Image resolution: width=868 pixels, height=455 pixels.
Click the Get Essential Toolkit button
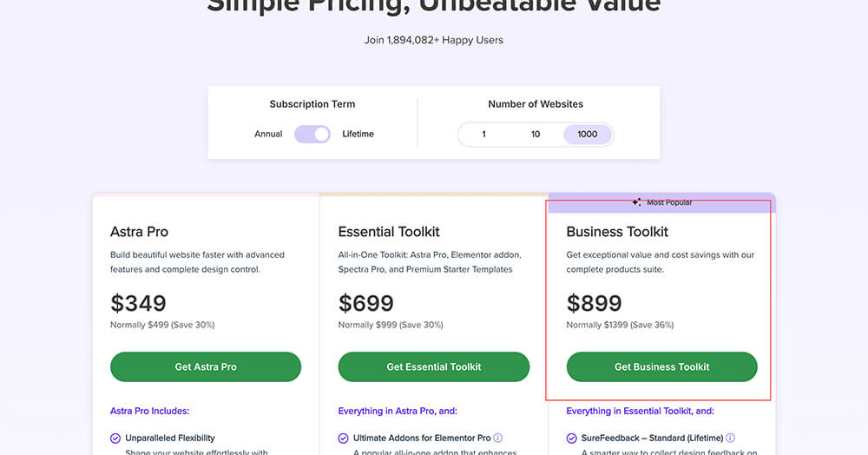[433, 367]
